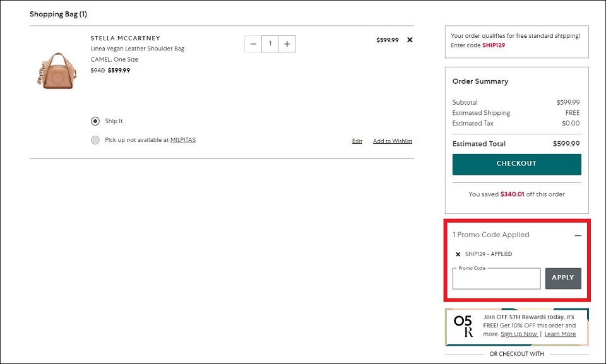This screenshot has height=364, width=606.
Task: Remove the SHIP129 applied promo code
Action: click(x=458, y=254)
